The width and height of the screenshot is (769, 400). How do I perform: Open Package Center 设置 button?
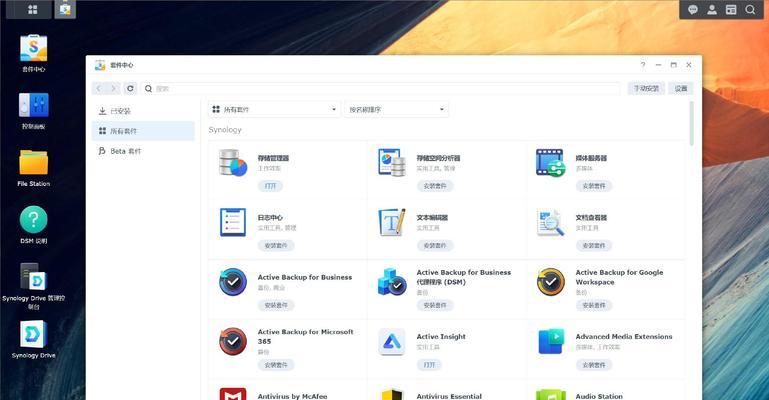click(681, 88)
